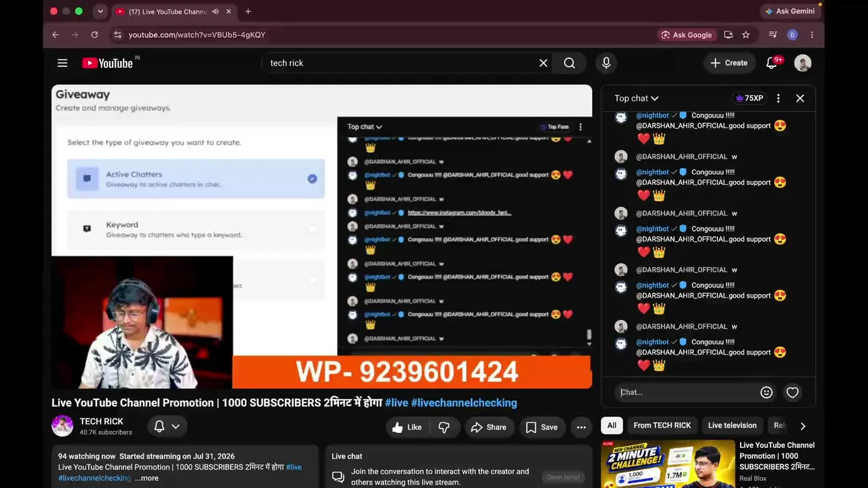Screen dimensions: 868x488
Task: Close the Live YouTube Channel tab
Action: [229, 12]
